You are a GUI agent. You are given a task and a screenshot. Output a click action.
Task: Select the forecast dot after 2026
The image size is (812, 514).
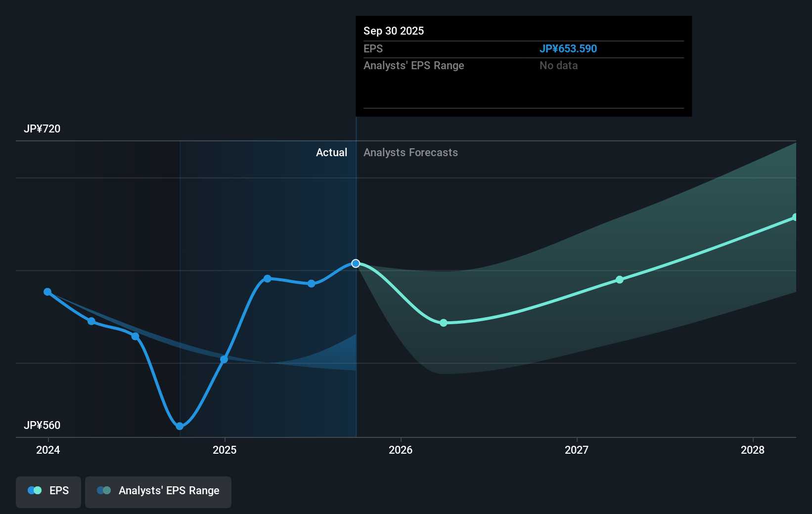point(443,323)
